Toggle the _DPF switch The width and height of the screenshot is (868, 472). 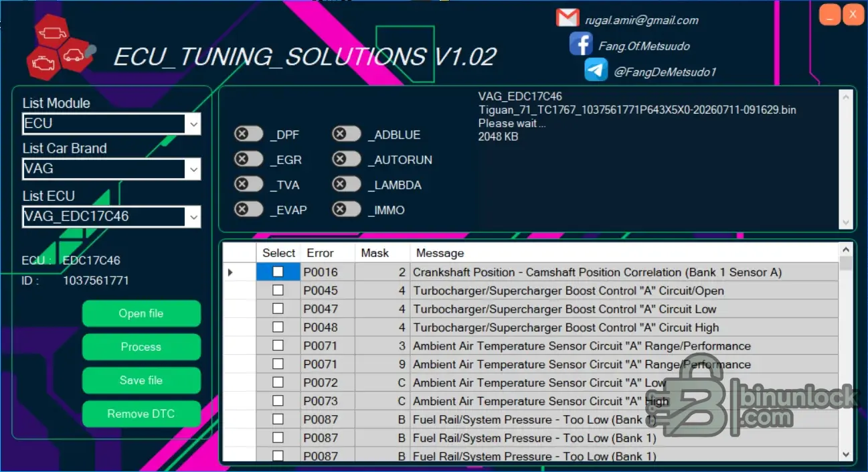coord(249,135)
